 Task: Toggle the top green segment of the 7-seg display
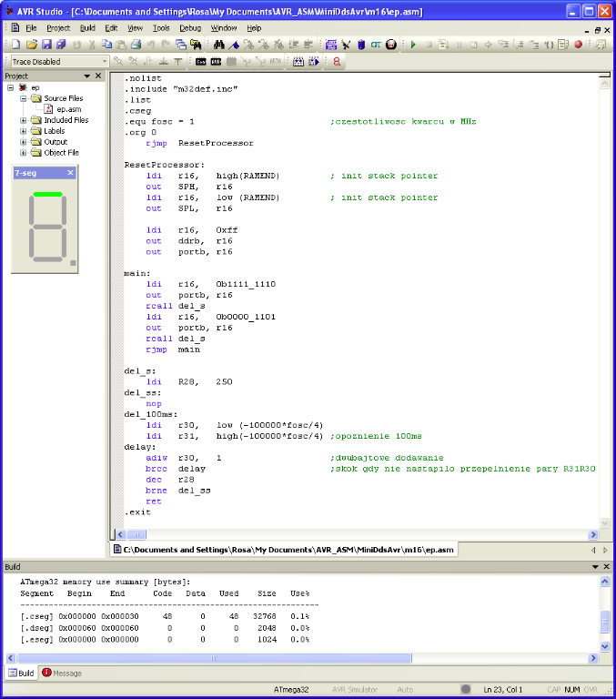[x=47, y=194]
